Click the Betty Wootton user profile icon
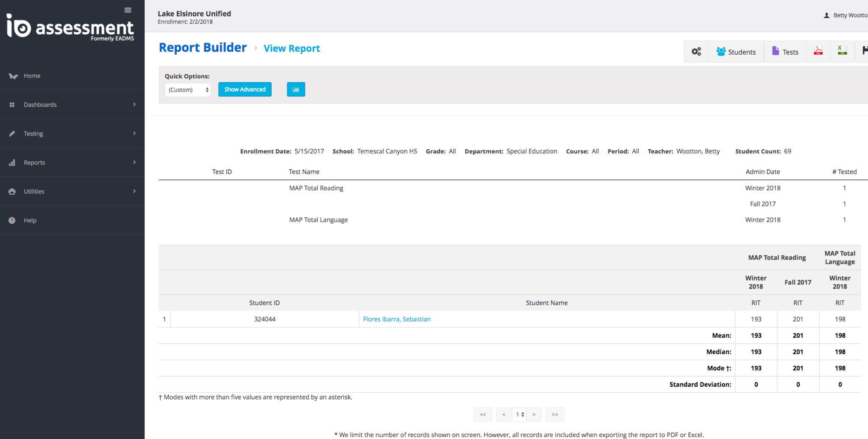 pos(826,16)
